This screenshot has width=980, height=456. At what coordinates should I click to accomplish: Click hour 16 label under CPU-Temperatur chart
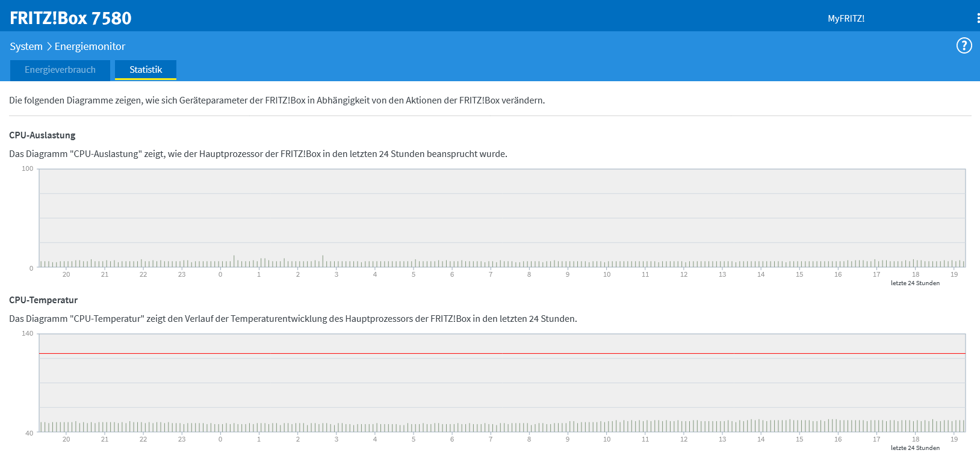pyautogui.click(x=838, y=439)
